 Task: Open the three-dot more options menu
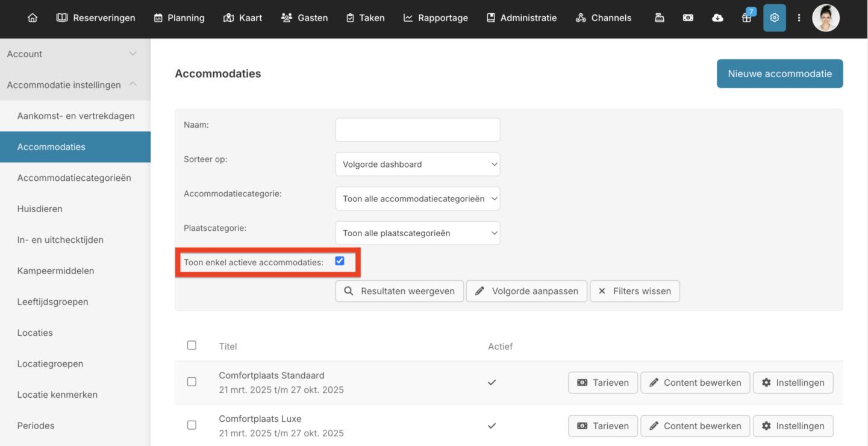pyautogui.click(x=799, y=18)
